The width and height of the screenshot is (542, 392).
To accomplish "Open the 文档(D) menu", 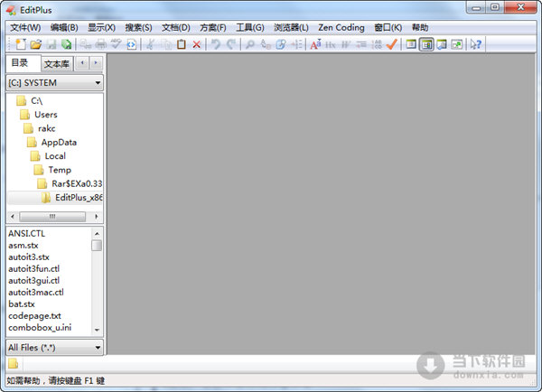I will click(x=176, y=28).
